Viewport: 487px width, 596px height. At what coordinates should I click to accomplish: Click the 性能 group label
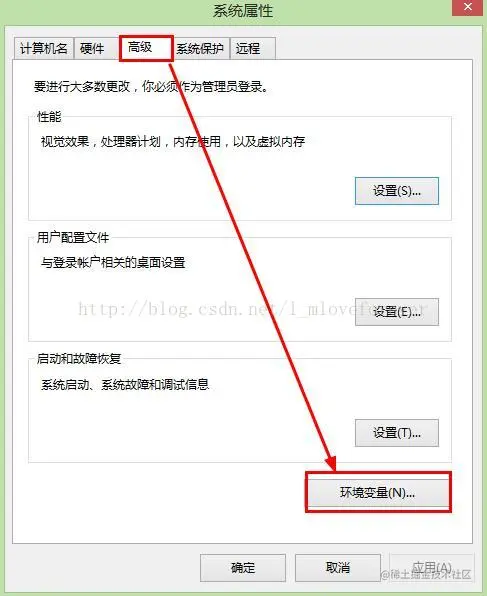click(x=49, y=117)
